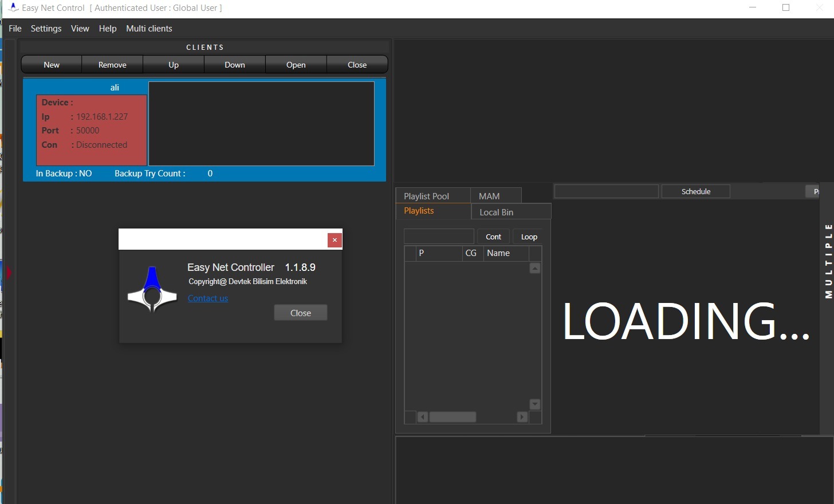834x504 pixels.
Task: Follow the Contact us link
Action: pyautogui.click(x=208, y=298)
